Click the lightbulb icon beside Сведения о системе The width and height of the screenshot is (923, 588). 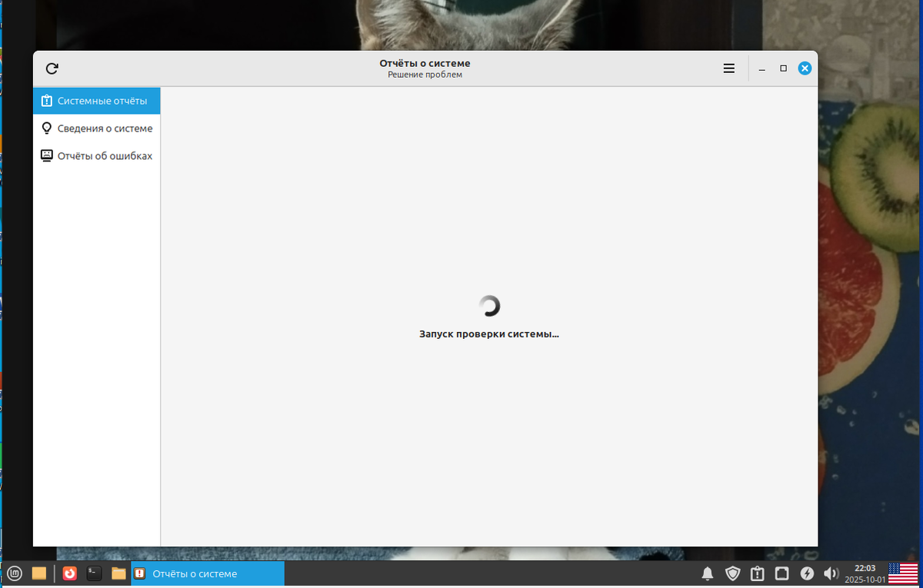click(46, 128)
